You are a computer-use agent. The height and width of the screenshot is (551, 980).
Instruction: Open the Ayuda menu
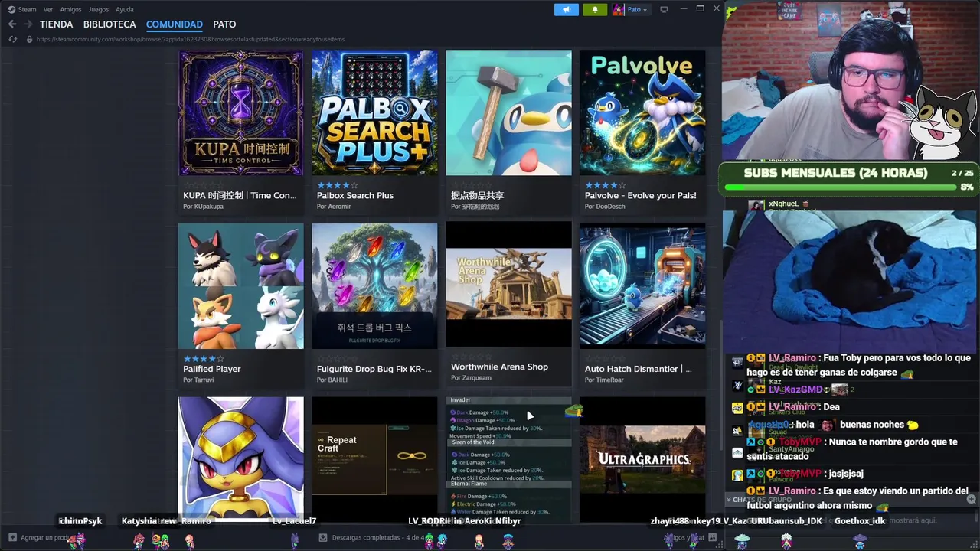click(124, 9)
